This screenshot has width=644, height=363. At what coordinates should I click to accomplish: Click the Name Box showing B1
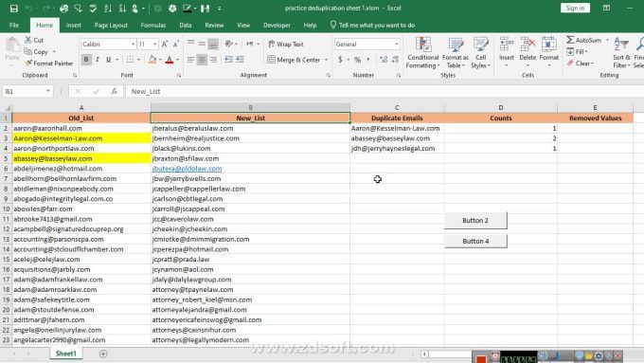23,91
